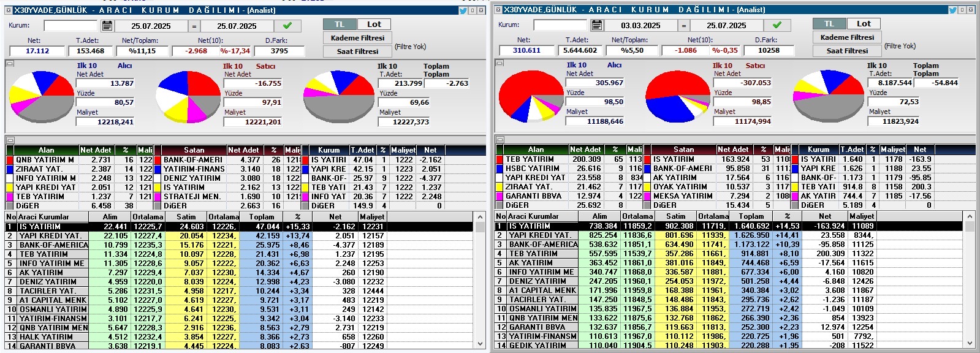980x353 pixels.
Task: Click the Satıcı seller pie chart in the left window
Action: click(189, 97)
